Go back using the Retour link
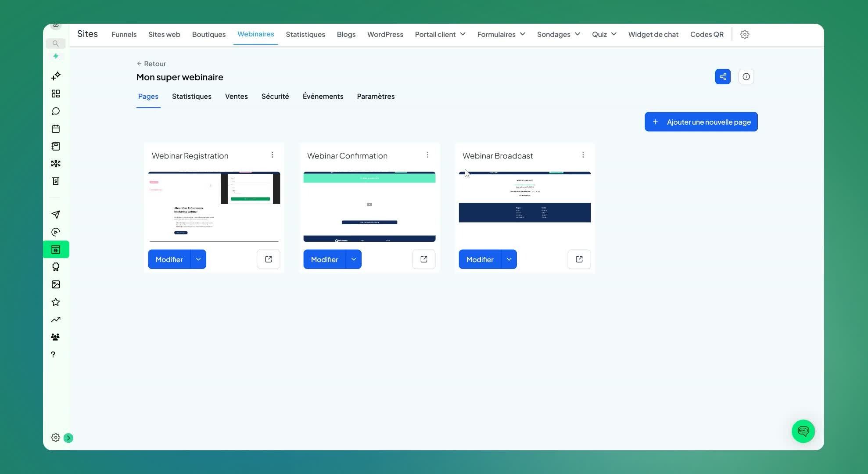 (x=151, y=64)
